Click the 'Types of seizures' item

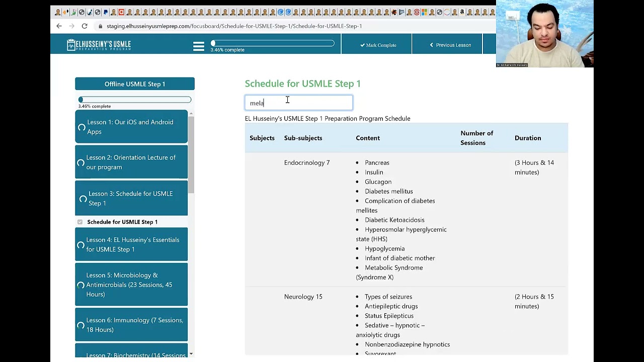388,297
